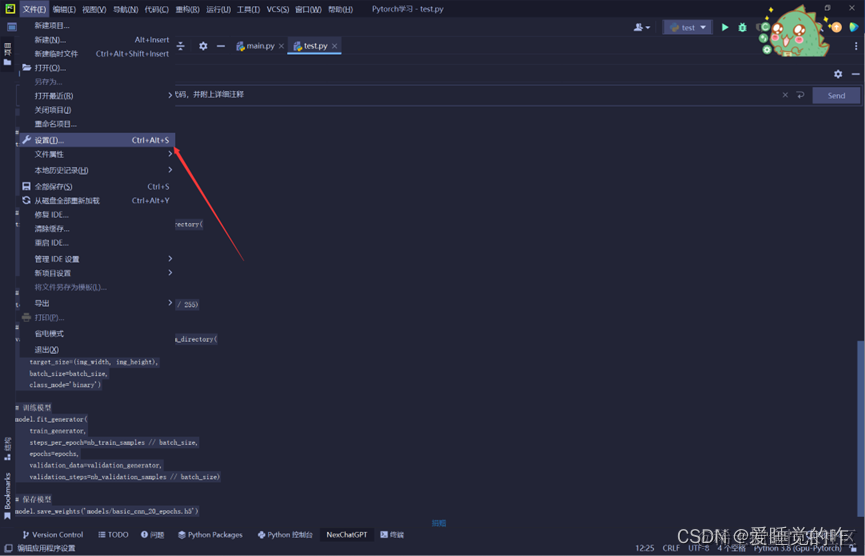Image resolution: width=865 pixels, height=556 pixels.
Task: Open the 运行(U) menu
Action: click(218, 9)
